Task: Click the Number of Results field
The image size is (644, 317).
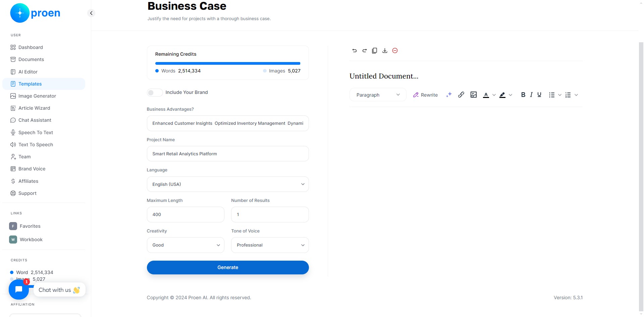Action: point(270,215)
